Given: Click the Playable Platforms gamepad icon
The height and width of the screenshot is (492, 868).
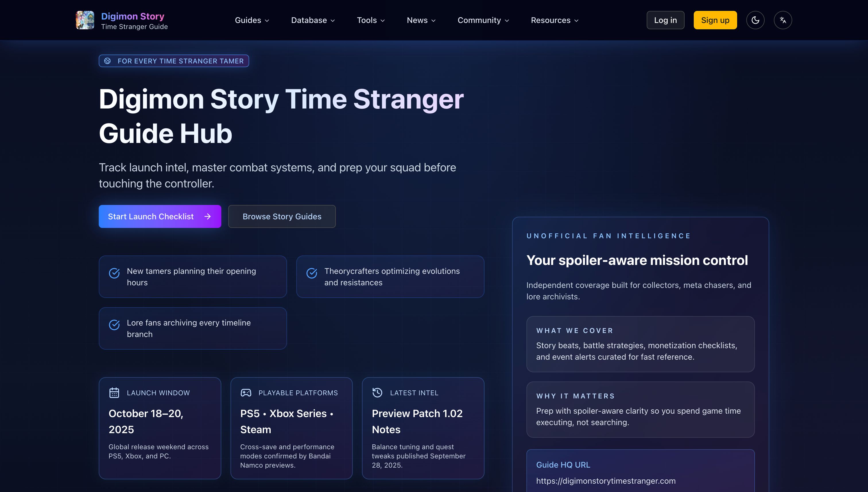Looking at the screenshot, I should point(246,393).
